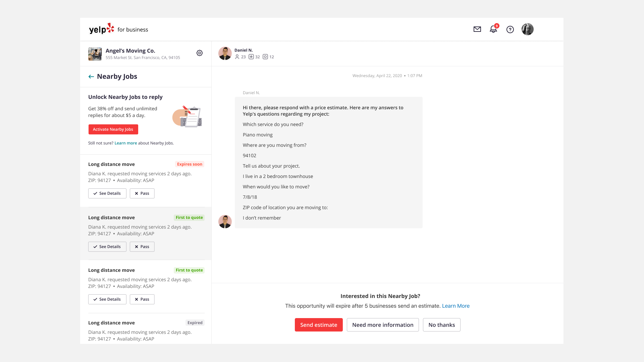Open Learn More link about expiration
Screen dimensions: 644x362
click(455, 306)
